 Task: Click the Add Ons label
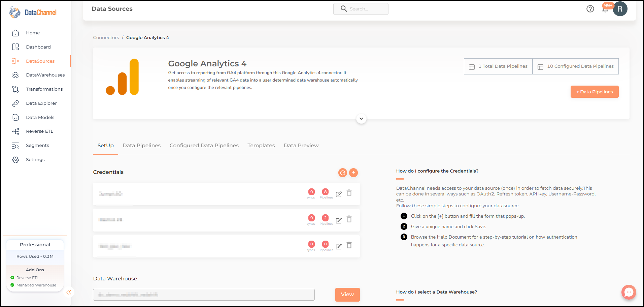(x=35, y=270)
